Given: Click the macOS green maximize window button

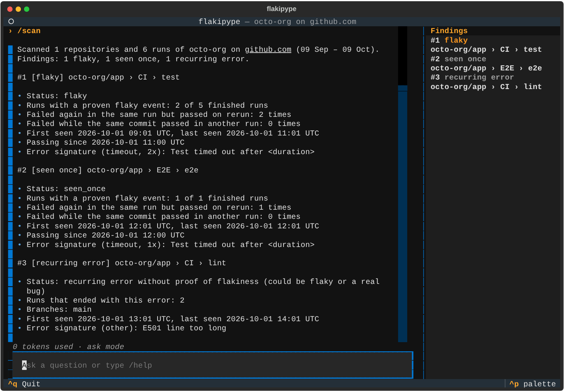Looking at the screenshot, I should pyautogui.click(x=27, y=9).
